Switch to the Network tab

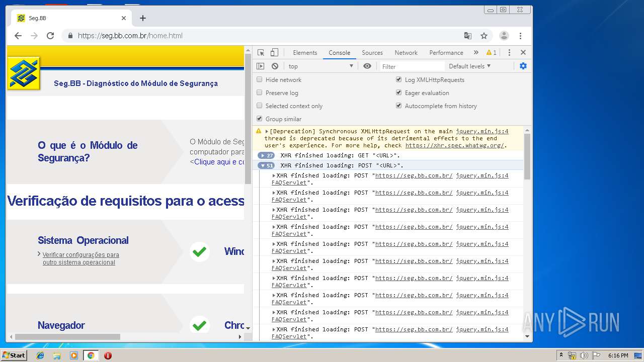click(406, 52)
